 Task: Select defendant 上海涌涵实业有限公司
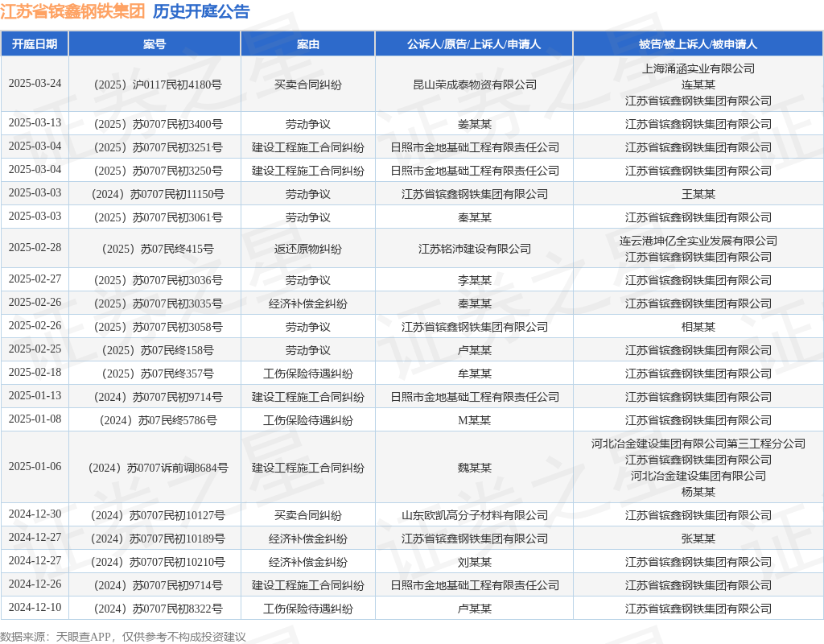[x=698, y=68]
